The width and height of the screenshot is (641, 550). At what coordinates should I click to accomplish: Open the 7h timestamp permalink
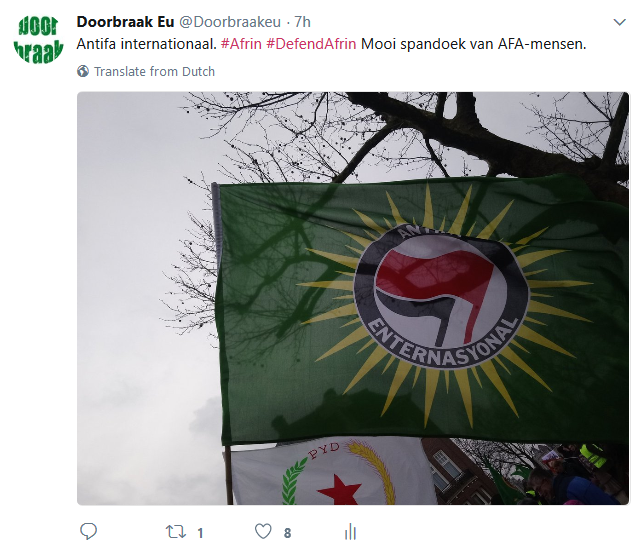(x=303, y=22)
